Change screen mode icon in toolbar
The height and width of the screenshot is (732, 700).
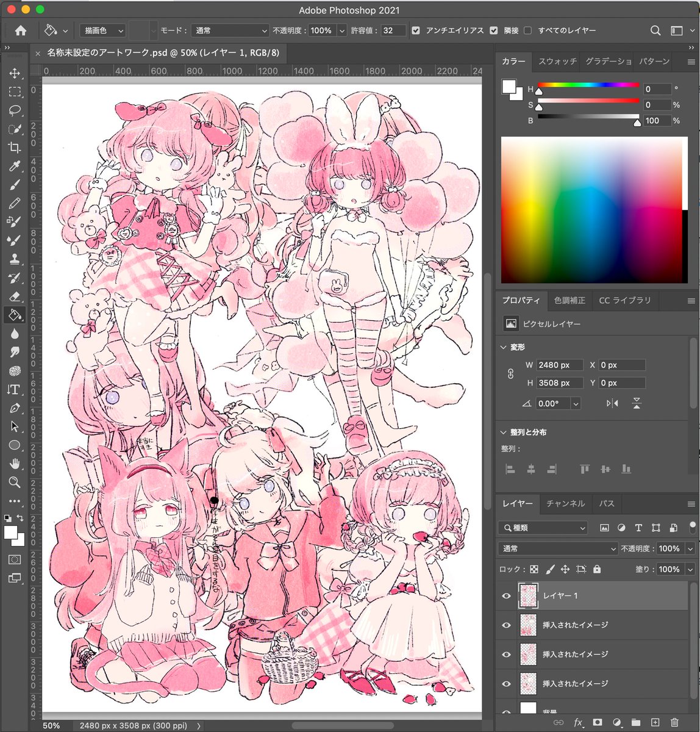15,578
